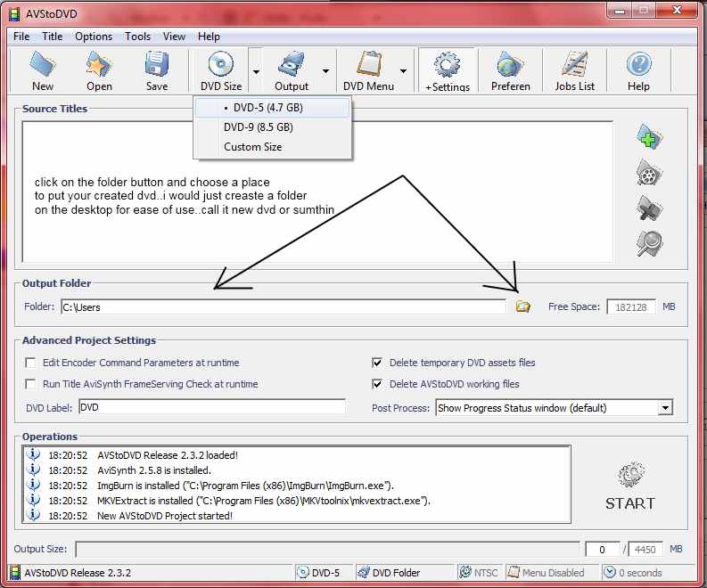Click the Free Space value box
This screenshot has height=588, width=707.
coord(631,307)
